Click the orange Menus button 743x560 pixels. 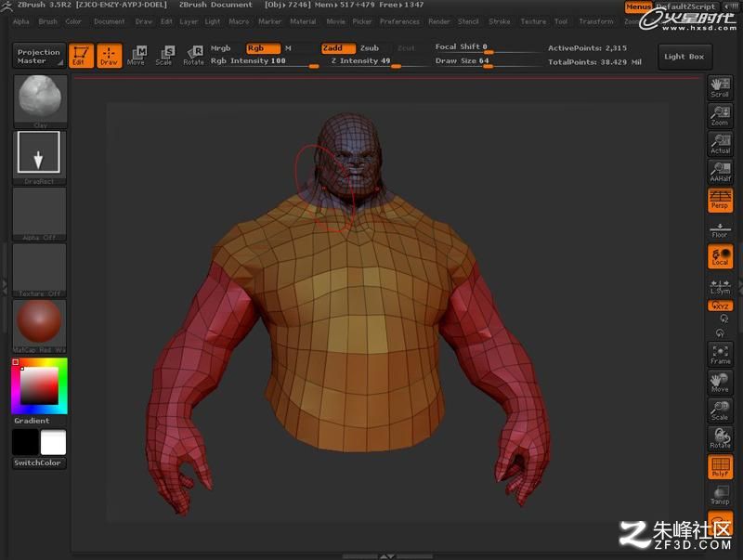point(638,7)
